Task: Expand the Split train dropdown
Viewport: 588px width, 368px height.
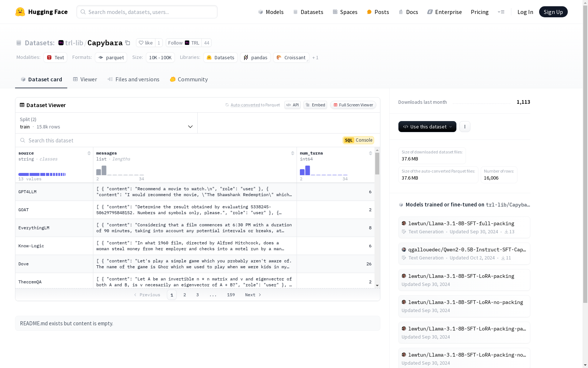Action: pyautogui.click(x=107, y=123)
